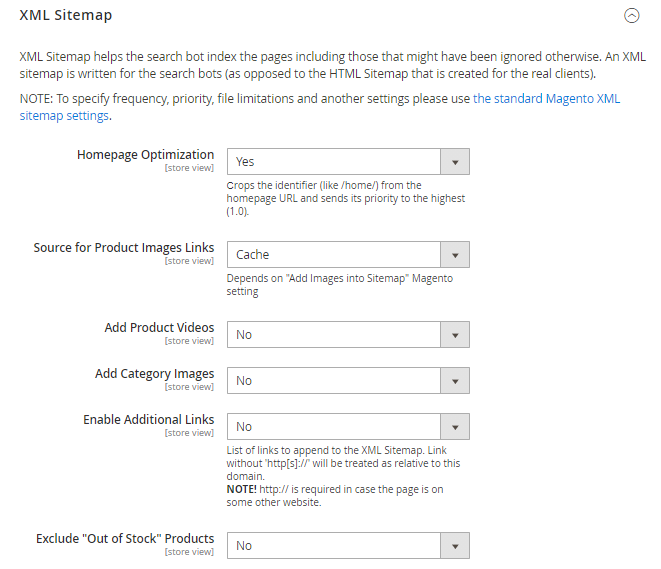Click the Enable Additional Links dropdown arrow

click(455, 426)
